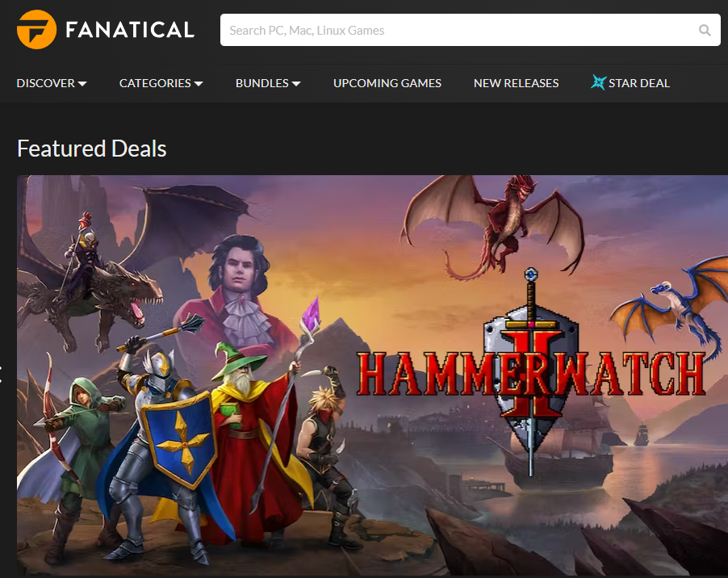The image size is (728, 578).
Task: Go to Upcoming Games
Action: click(387, 83)
